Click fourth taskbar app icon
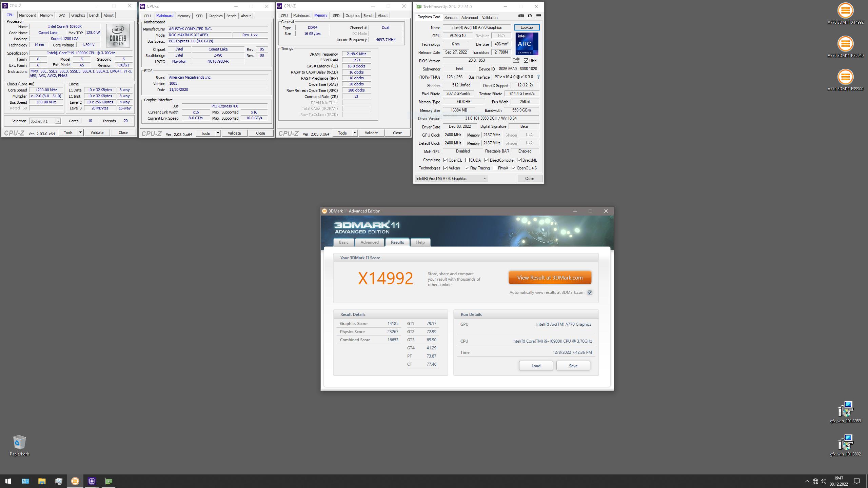 (x=59, y=481)
